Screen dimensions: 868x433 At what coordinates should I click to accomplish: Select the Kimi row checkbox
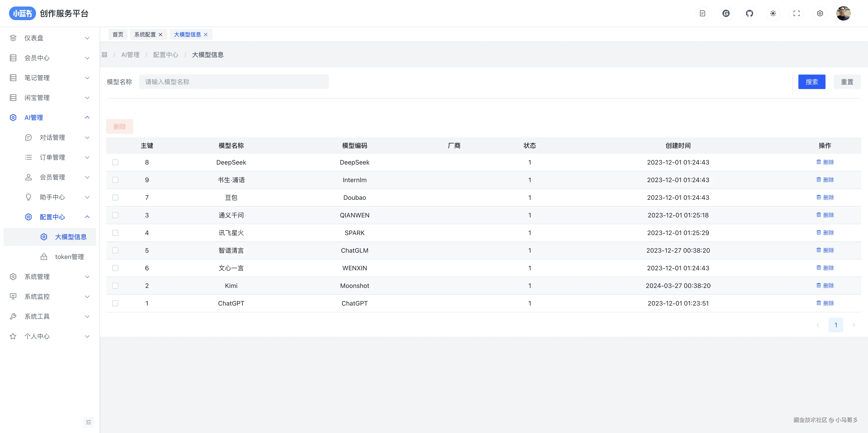(x=115, y=286)
